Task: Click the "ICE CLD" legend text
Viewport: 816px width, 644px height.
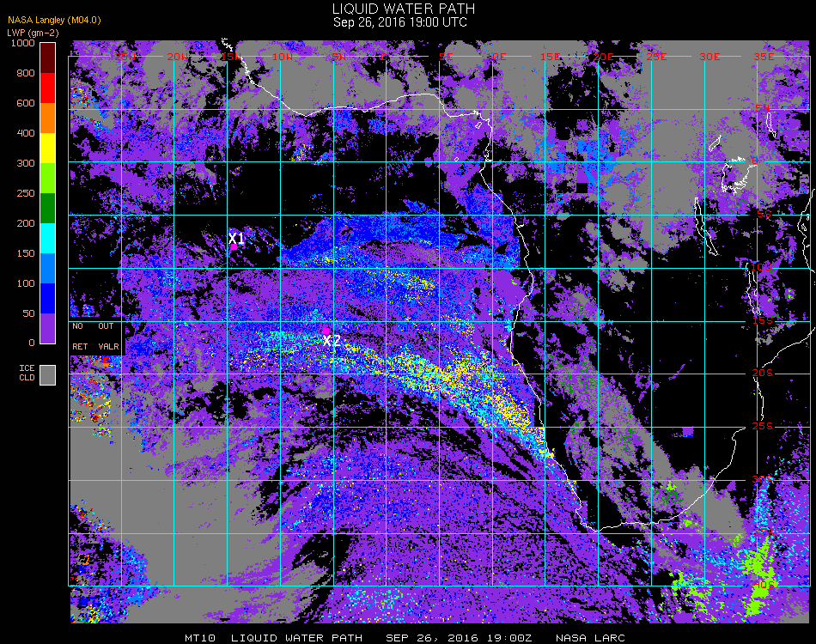Action: point(27,373)
